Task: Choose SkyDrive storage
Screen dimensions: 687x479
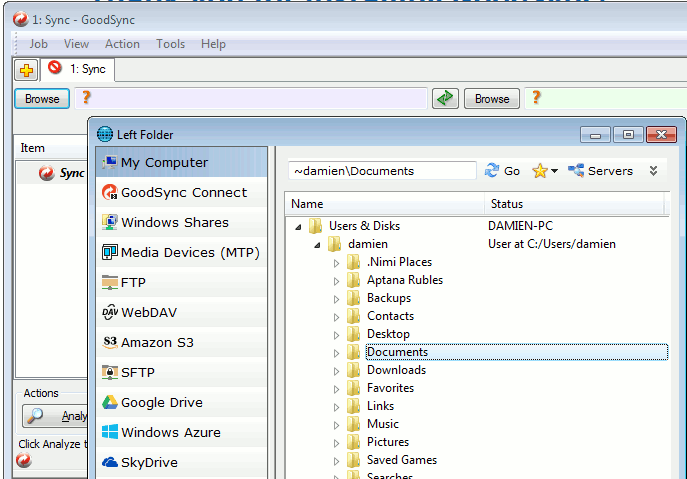Action: point(181,462)
